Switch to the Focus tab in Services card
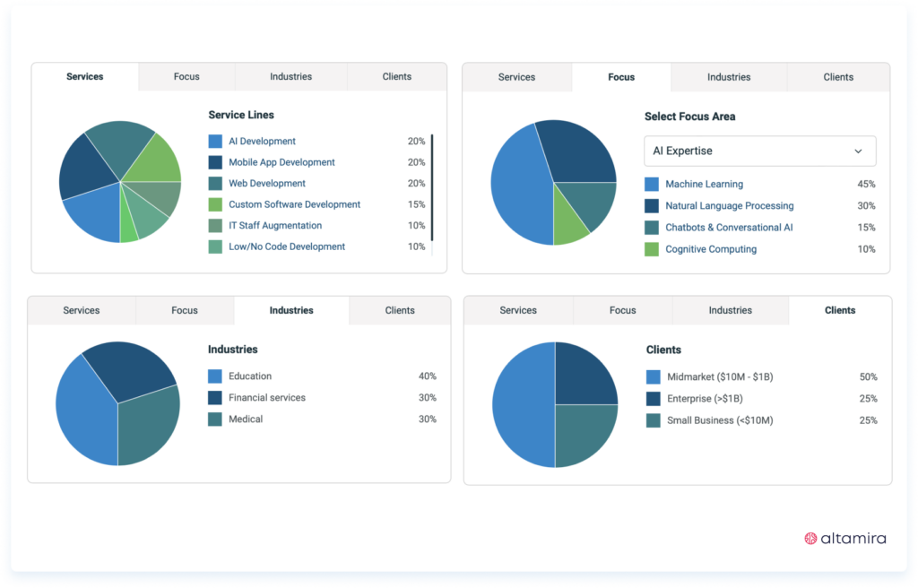Image resolution: width=918 pixels, height=588 pixels. coord(186,76)
